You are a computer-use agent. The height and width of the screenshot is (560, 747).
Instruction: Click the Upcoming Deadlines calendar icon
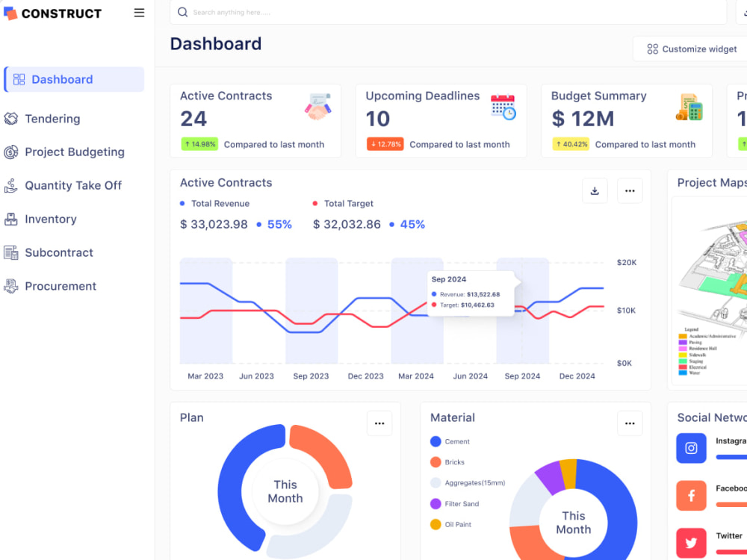click(503, 107)
